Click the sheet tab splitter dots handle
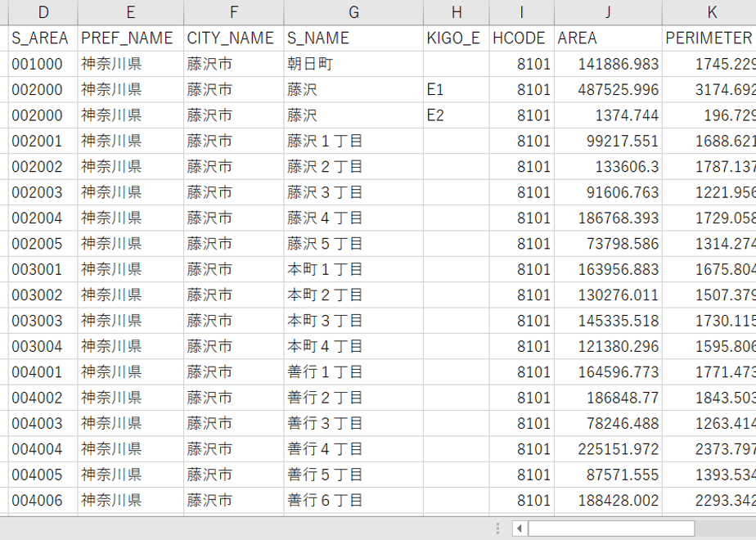 click(x=497, y=529)
